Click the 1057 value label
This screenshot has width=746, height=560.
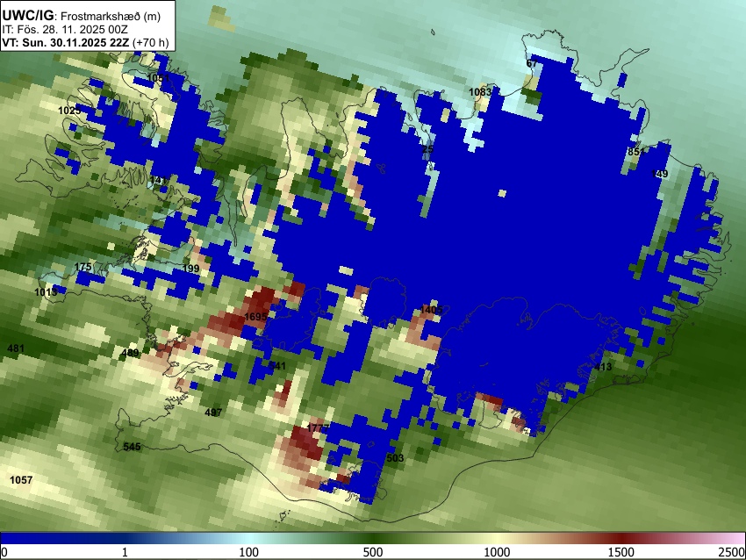pyautogui.click(x=21, y=480)
